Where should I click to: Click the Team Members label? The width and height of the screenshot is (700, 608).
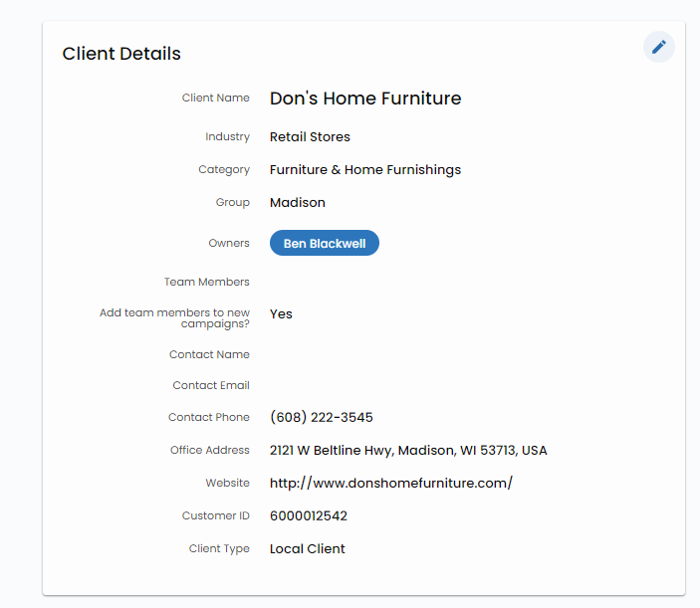coord(206,283)
